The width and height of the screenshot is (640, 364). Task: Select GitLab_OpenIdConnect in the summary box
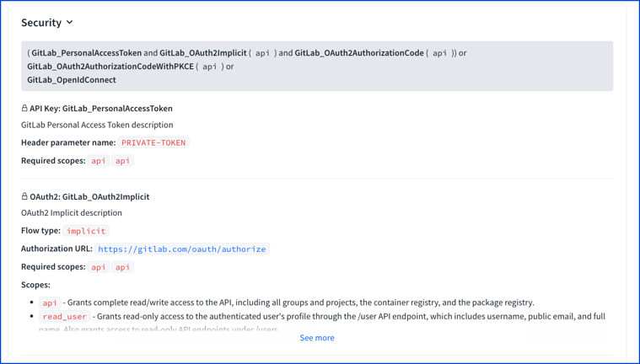(x=72, y=80)
